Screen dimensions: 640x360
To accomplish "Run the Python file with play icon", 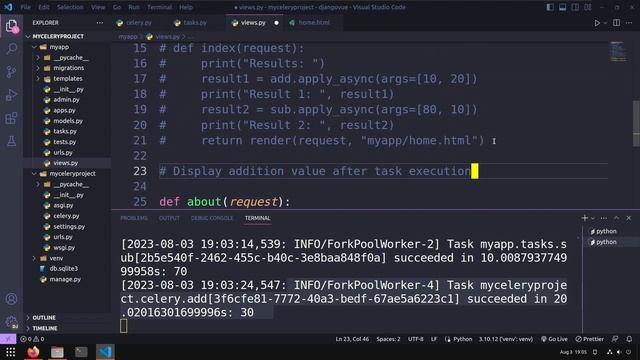I will tap(597, 23).
